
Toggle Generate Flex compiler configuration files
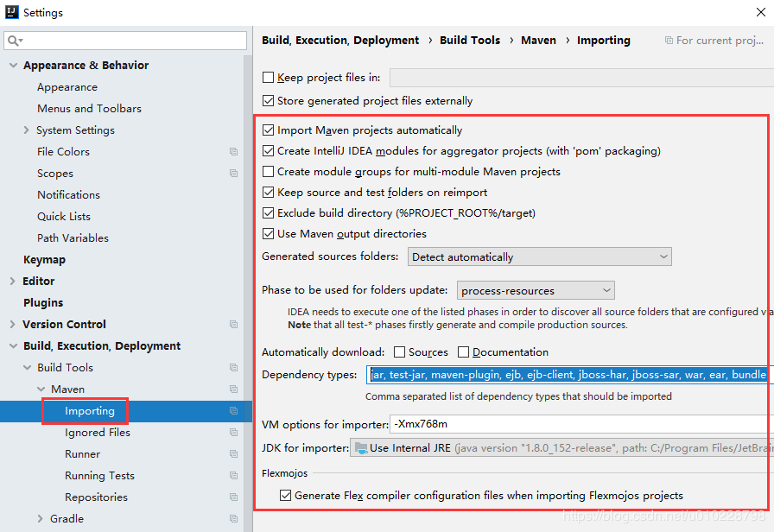click(x=285, y=496)
